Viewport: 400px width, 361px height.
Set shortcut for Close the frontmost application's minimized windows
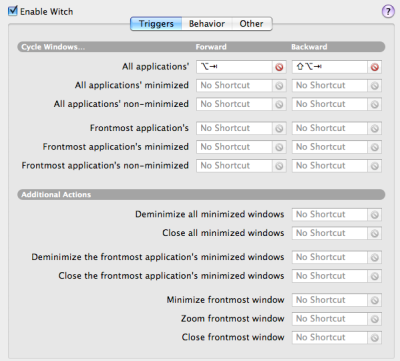coord(330,276)
